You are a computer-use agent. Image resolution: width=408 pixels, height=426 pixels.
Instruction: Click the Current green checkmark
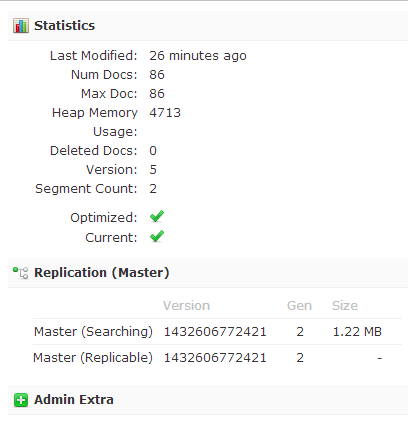(157, 237)
